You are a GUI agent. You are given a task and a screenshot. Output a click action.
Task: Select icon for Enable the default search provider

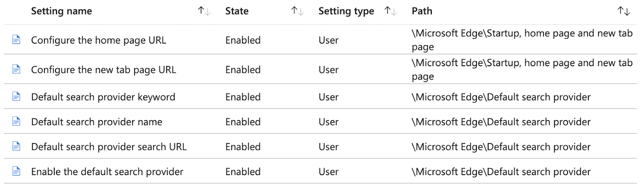pos(17,171)
